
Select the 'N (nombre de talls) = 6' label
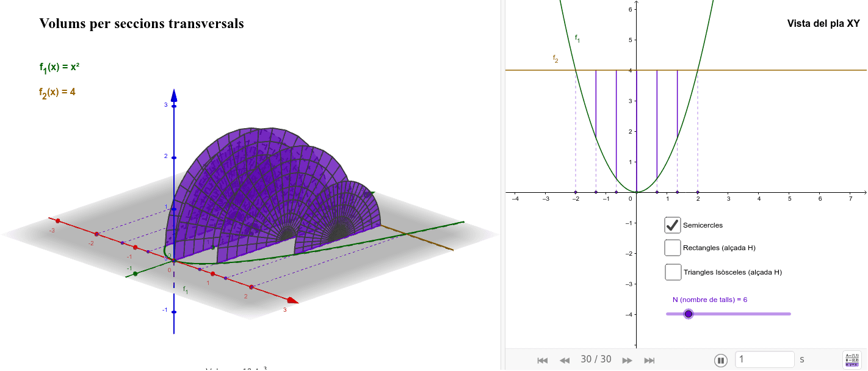pyautogui.click(x=710, y=300)
